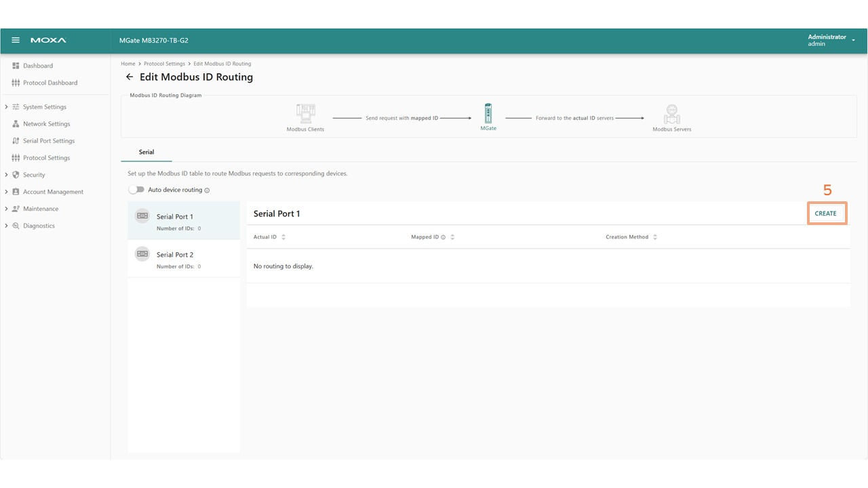Screen dimensions: 868x488
Task: Click the Modbus Servers diagram icon
Action: [x=671, y=114]
